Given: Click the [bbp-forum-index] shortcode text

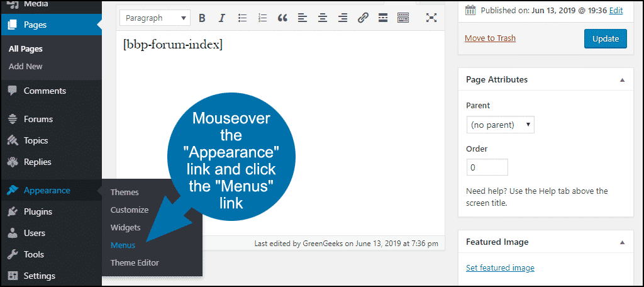Looking at the screenshot, I should pyautogui.click(x=172, y=45).
